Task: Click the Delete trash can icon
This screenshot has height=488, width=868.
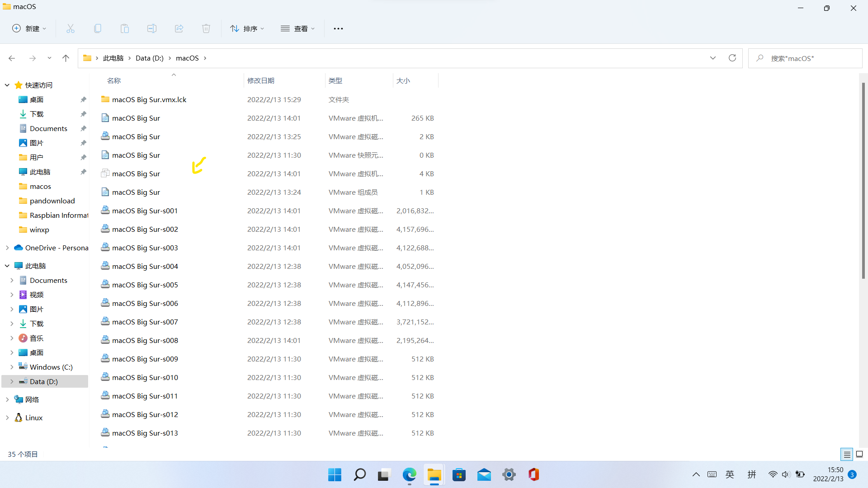Action: pyautogui.click(x=206, y=28)
